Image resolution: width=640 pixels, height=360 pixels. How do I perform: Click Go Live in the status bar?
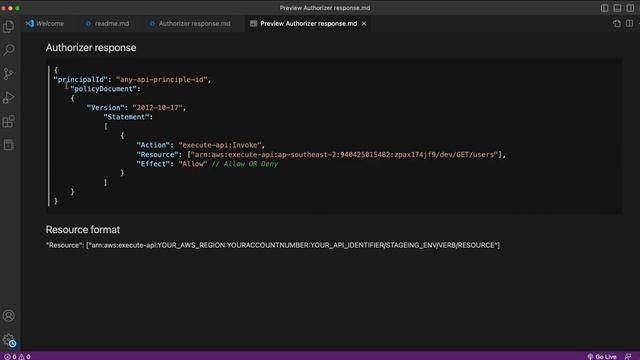point(602,356)
